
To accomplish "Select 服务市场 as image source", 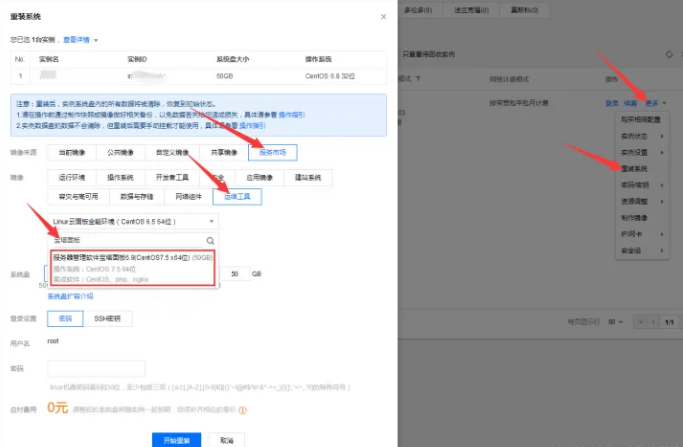I will tap(272, 153).
